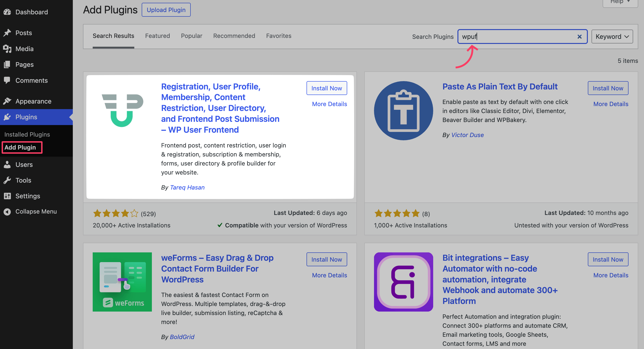The height and width of the screenshot is (349, 644).
Task: Click the Users person icon
Action: [x=7, y=165]
